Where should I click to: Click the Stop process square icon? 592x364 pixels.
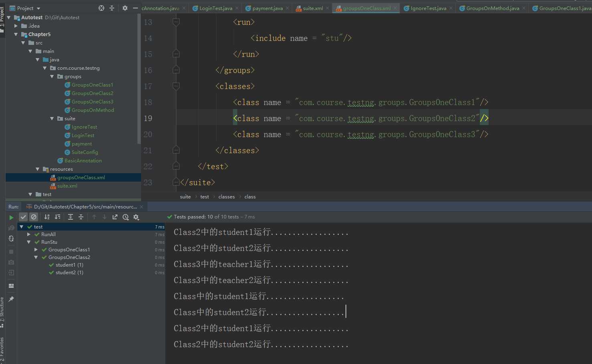point(11,252)
